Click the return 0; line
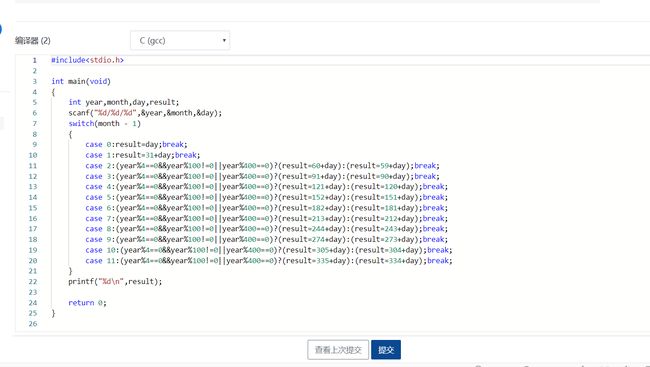The image size is (650, 367). tap(87, 303)
